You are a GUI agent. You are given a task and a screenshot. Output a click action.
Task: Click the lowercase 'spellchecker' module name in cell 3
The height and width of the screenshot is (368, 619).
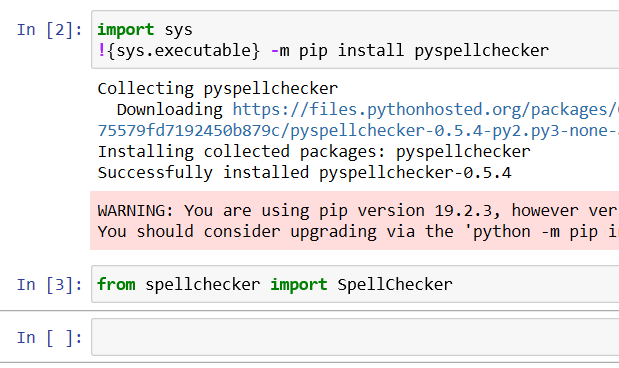[x=203, y=284]
